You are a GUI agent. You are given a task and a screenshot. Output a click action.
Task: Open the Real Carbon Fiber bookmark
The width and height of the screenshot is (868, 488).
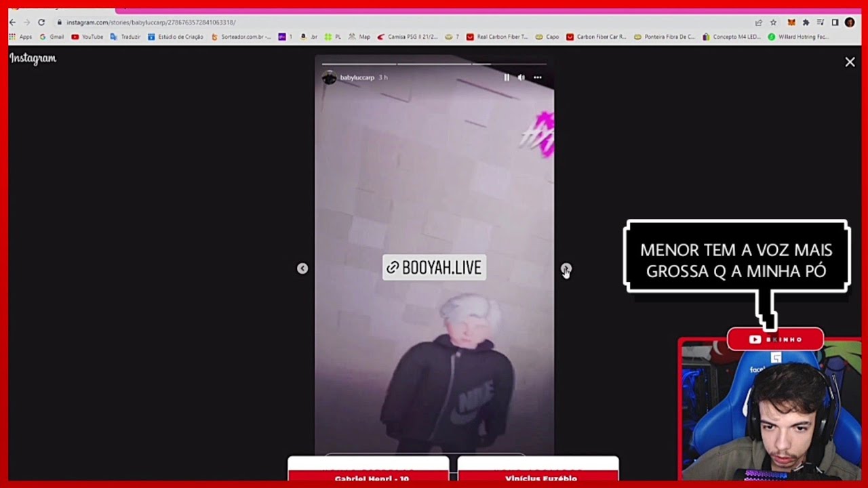click(497, 37)
